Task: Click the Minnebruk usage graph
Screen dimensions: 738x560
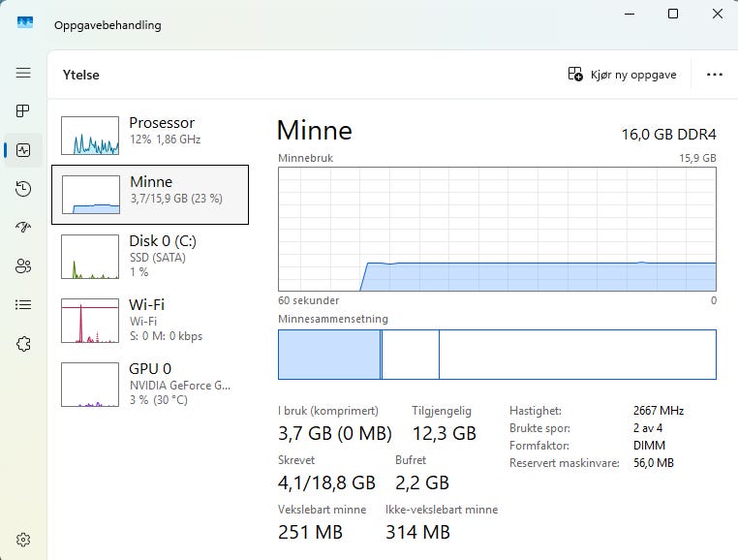Action: [497, 229]
